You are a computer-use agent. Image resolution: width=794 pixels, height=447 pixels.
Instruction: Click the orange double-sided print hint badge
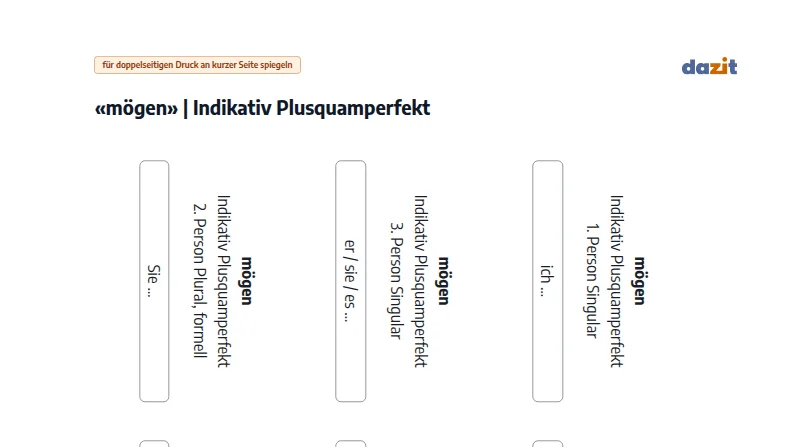197,65
